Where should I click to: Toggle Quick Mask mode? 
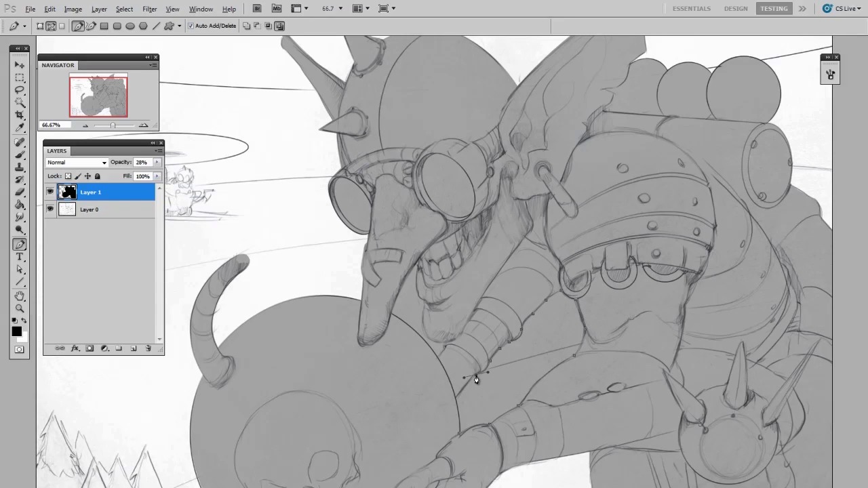point(20,350)
